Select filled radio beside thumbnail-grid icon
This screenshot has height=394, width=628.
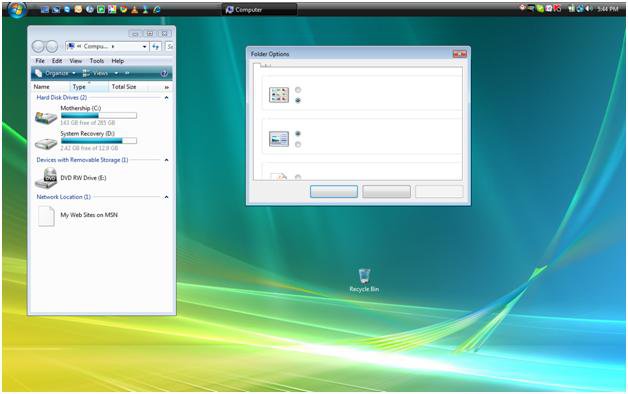[298, 101]
